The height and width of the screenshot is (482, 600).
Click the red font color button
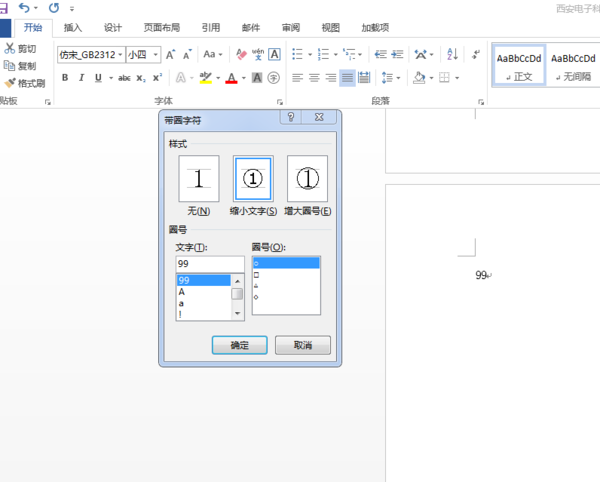click(x=231, y=77)
